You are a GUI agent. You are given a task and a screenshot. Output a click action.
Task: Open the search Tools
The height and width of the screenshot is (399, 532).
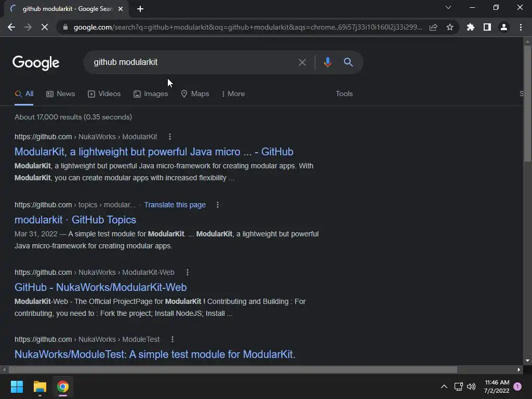[x=344, y=94]
